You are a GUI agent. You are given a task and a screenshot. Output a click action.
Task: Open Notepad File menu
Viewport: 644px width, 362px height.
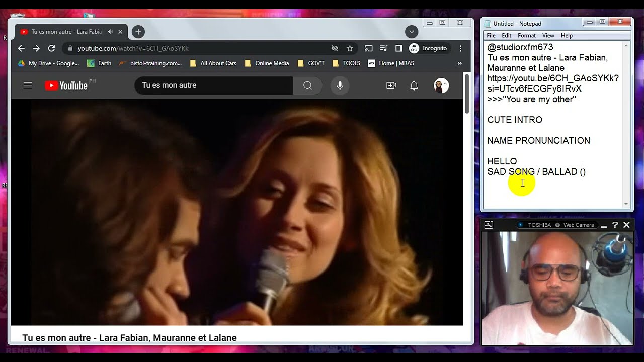(x=491, y=36)
